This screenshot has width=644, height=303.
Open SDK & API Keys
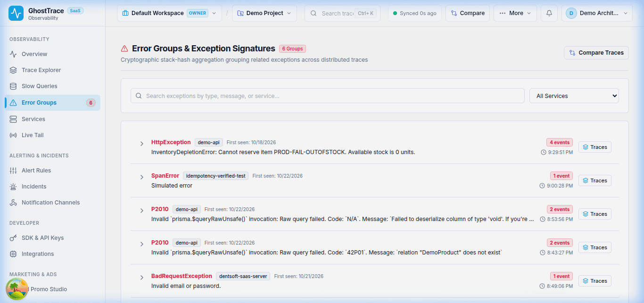coord(52,238)
